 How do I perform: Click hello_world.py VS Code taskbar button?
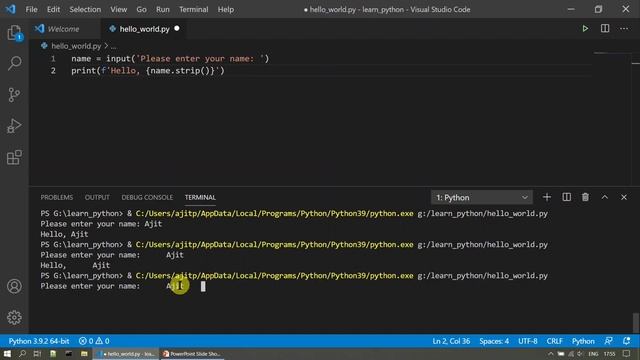126,354
